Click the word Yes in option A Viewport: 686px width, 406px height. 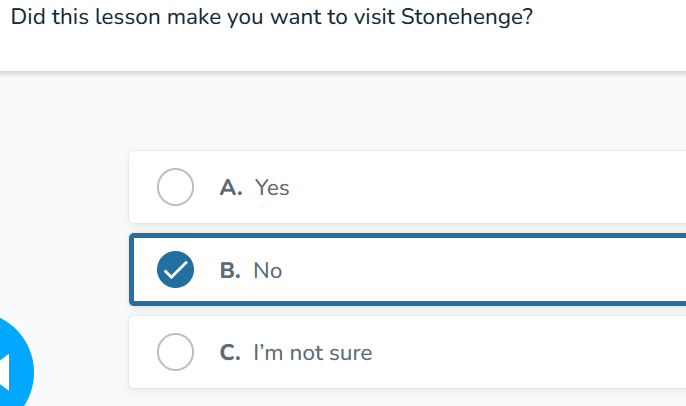[x=272, y=188]
